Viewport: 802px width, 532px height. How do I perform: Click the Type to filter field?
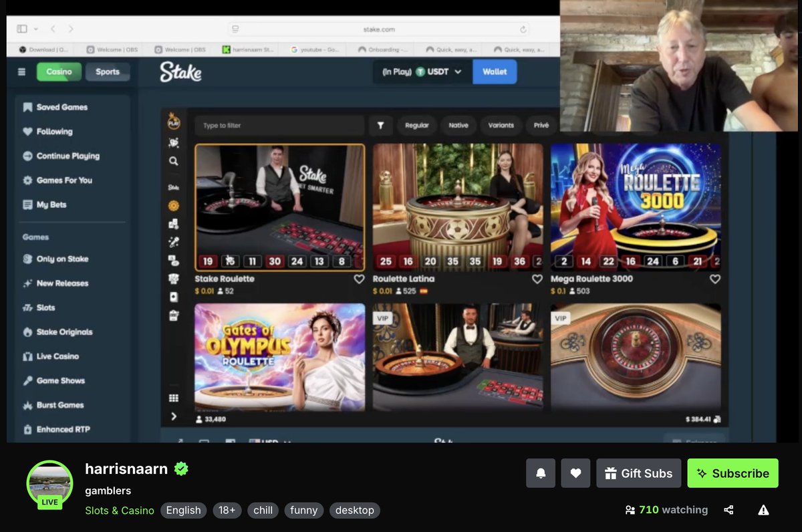point(279,126)
